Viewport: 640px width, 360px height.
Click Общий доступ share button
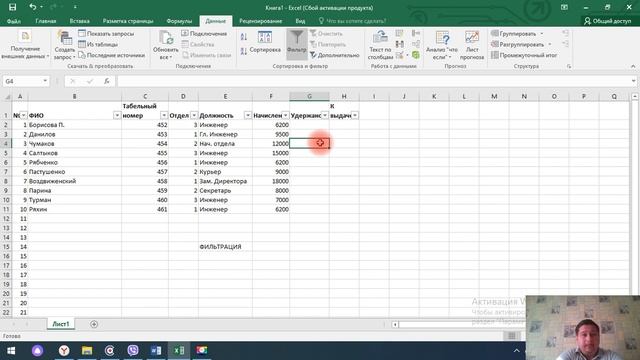[608, 21]
